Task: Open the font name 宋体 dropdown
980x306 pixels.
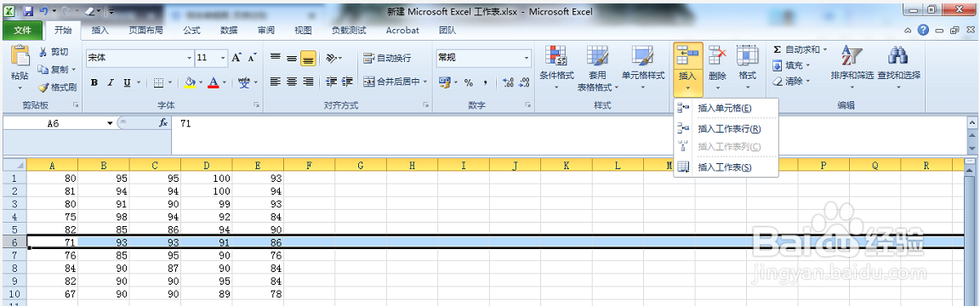Action: [190, 58]
